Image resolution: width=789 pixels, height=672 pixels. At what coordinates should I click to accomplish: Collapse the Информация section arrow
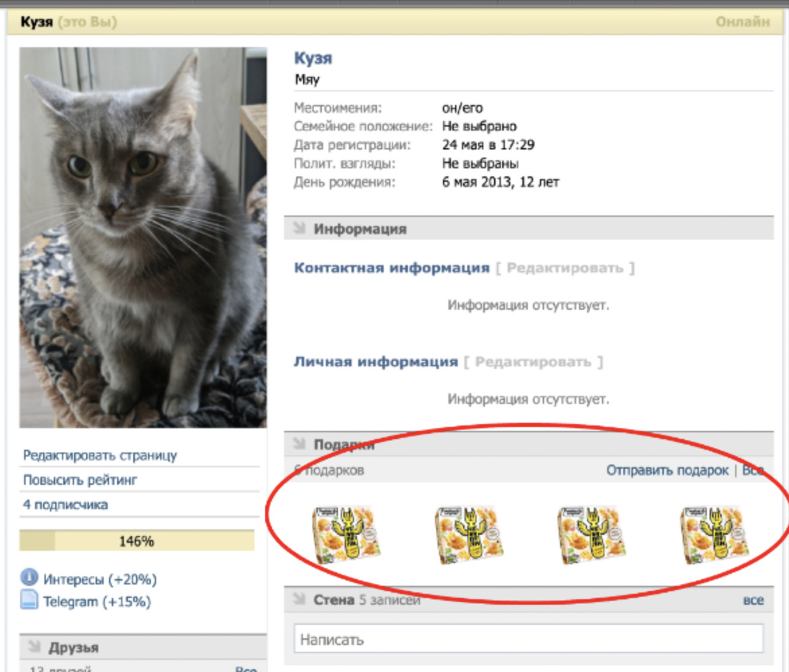click(x=300, y=228)
